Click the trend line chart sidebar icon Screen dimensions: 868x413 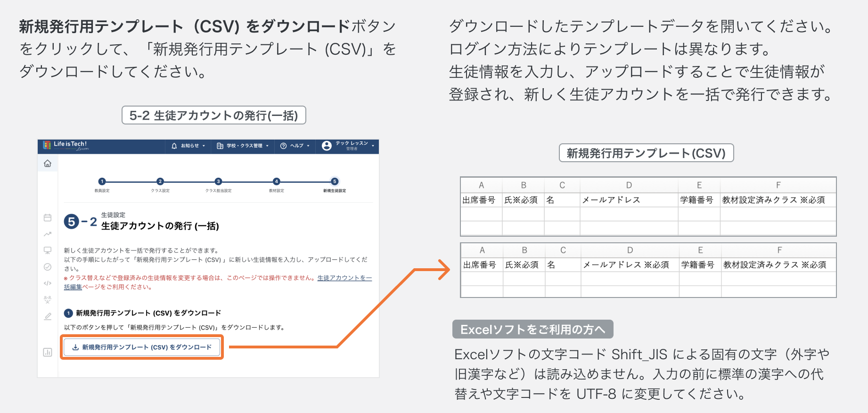[x=48, y=234]
